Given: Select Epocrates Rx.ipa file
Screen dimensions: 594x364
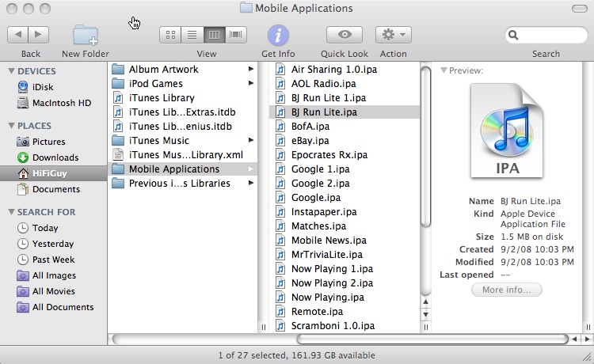Looking at the screenshot, I should click(345, 155).
